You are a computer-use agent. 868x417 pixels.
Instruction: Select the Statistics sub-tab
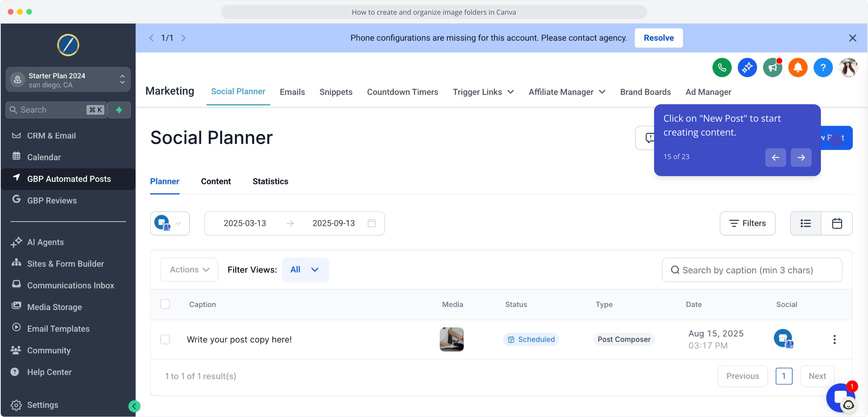[270, 181]
